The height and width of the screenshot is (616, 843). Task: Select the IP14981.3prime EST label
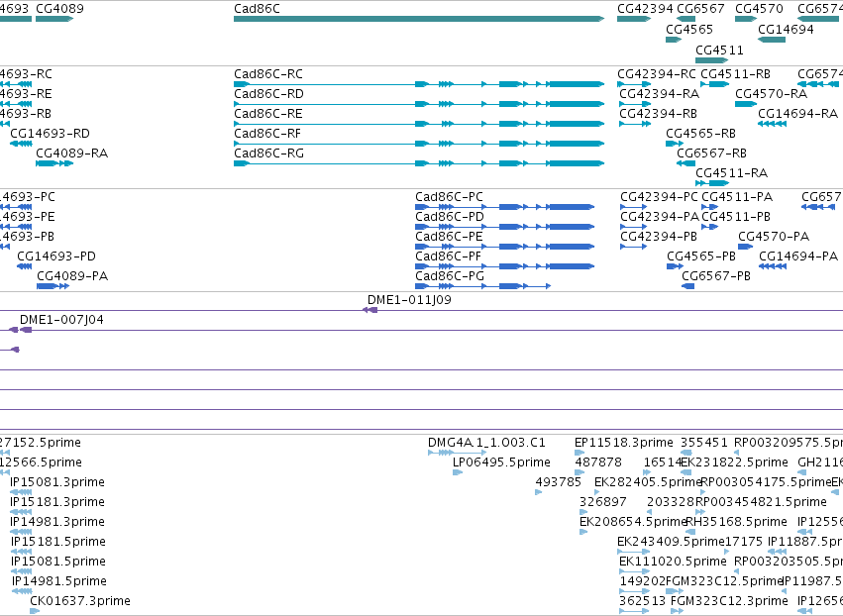pyautogui.click(x=57, y=522)
